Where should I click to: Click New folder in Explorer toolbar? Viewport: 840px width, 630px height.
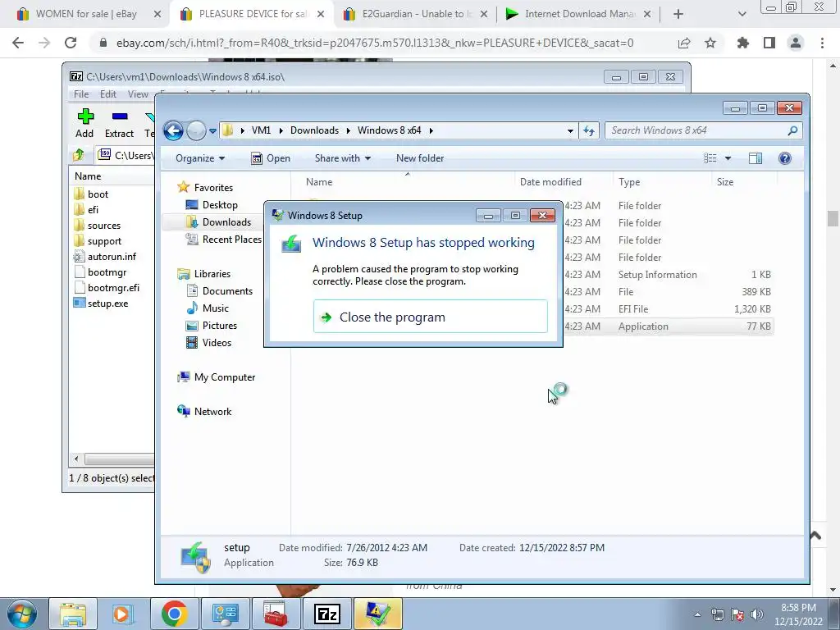point(420,158)
